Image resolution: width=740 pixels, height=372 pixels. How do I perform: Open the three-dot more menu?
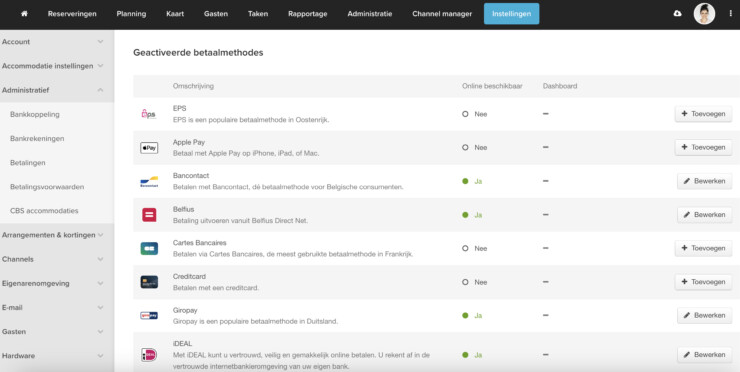(731, 14)
